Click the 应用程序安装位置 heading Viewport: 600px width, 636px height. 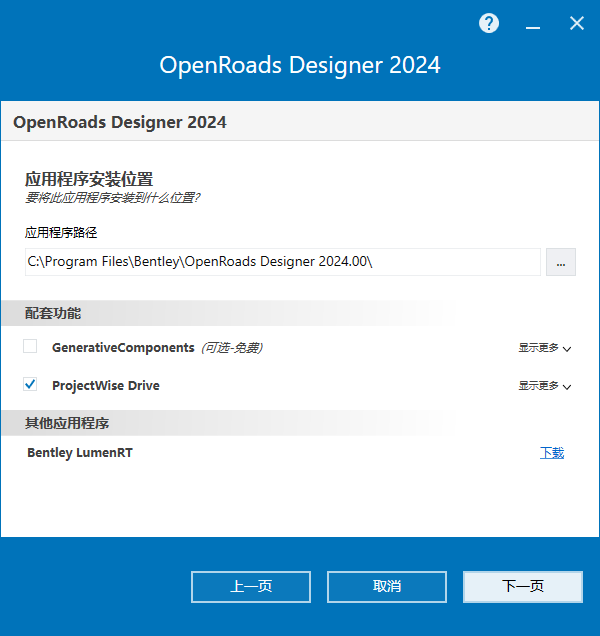point(89,179)
